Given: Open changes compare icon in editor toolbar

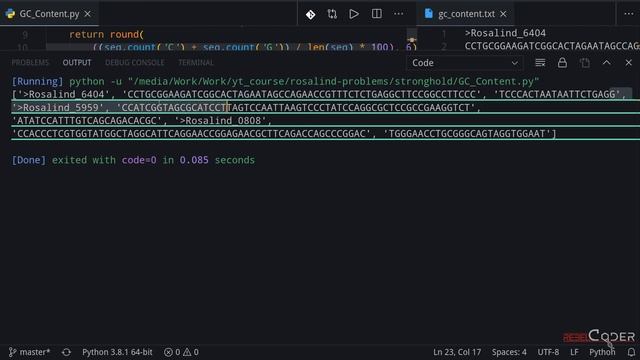Looking at the screenshot, I should pyautogui.click(x=332, y=14).
